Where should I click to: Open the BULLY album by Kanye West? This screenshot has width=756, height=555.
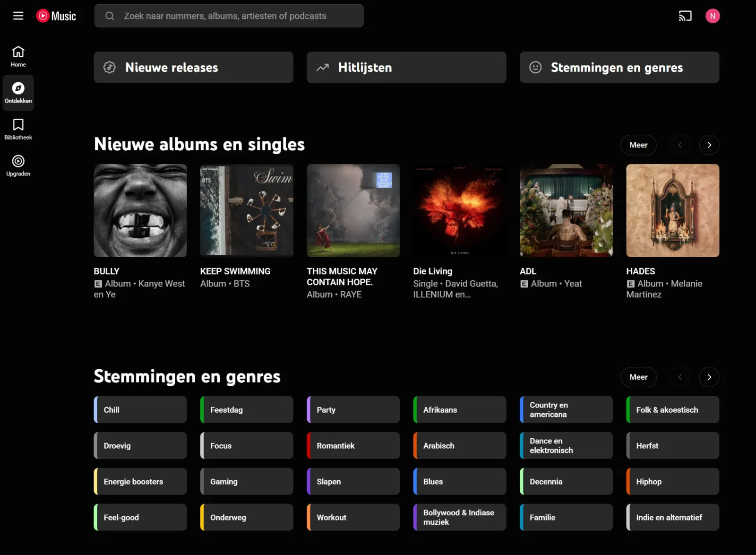click(140, 211)
